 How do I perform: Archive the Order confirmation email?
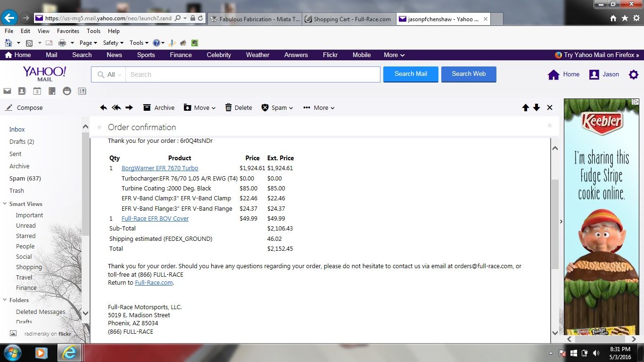pos(159,107)
